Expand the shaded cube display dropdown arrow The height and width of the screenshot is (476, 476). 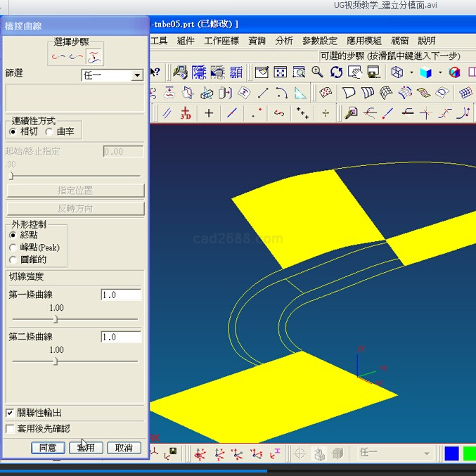(439, 72)
